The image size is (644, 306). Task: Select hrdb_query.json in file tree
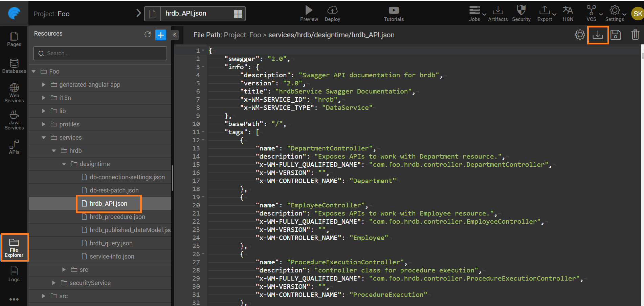(111, 243)
